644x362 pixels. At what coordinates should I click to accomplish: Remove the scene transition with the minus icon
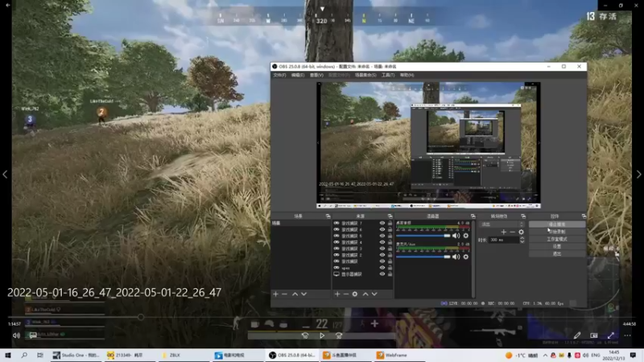pos(512,232)
